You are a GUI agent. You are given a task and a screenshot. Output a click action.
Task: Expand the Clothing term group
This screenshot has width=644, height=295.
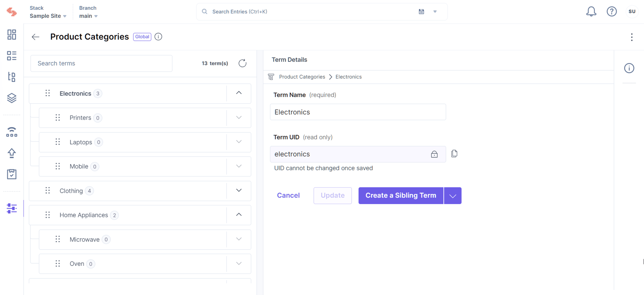point(239,190)
